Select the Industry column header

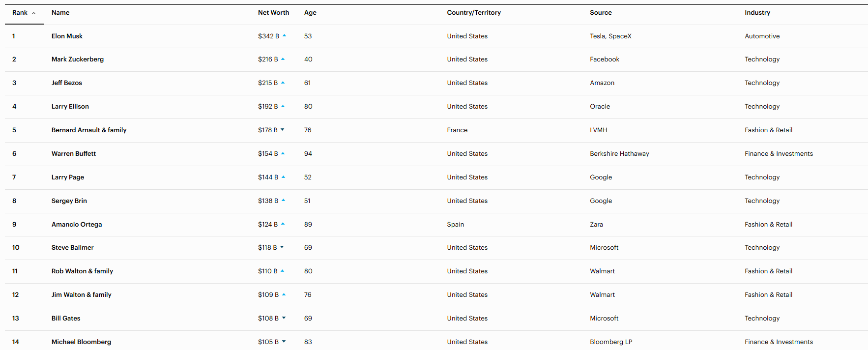(757, 13)
